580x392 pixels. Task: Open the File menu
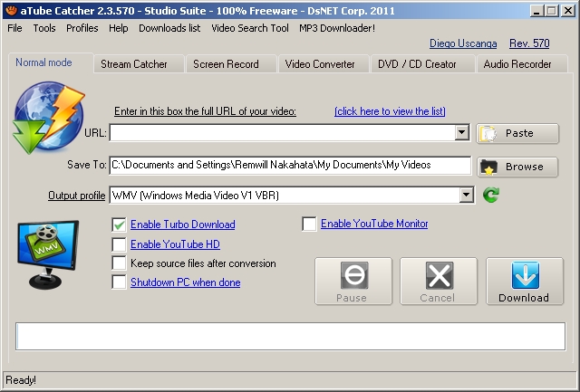tap(14, 28)
